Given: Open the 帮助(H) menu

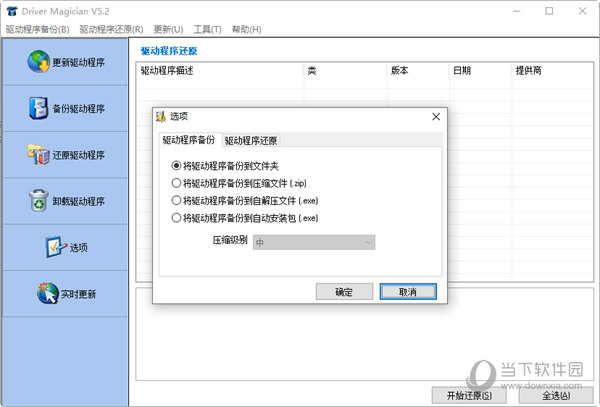Looking at the screenshot, I should 247,29.
